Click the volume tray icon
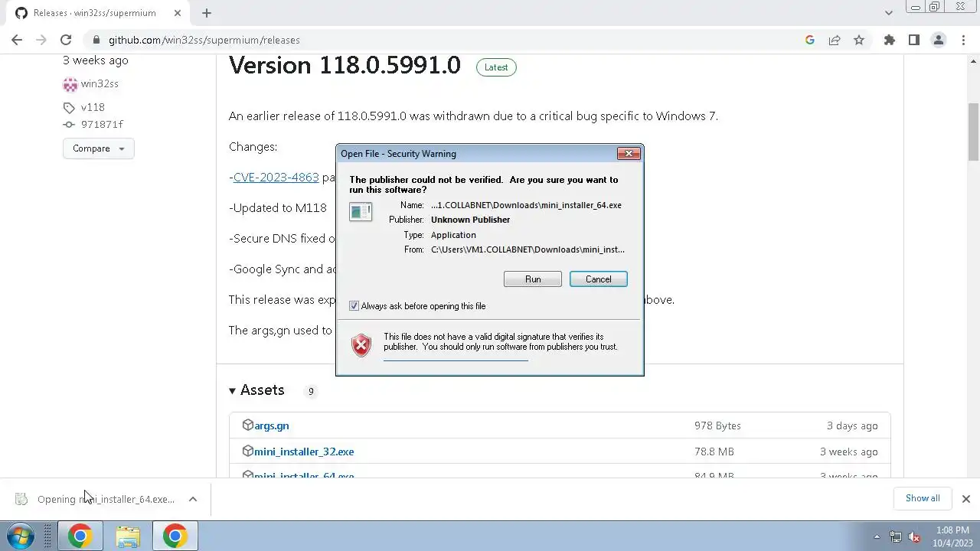This screenshot has width=980, height=551. 913,536
